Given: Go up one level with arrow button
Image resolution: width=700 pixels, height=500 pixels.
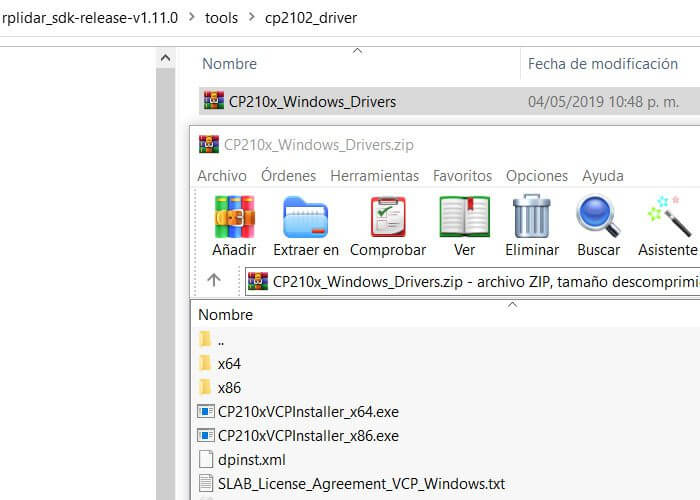Looking at the screenshot, I should click(x=214, y=280).
